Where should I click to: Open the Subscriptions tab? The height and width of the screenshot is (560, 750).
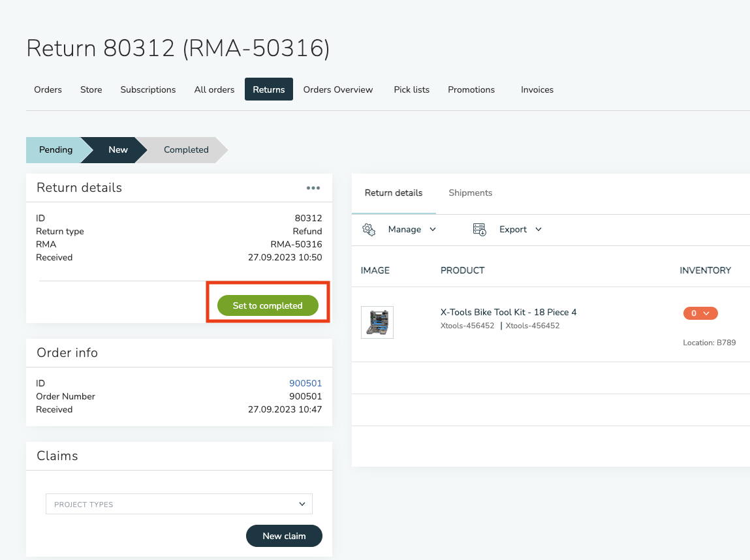(148, 89)
